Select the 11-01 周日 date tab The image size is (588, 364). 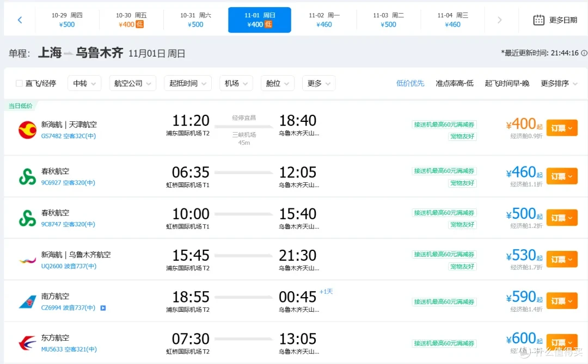(x=260, y=20)
